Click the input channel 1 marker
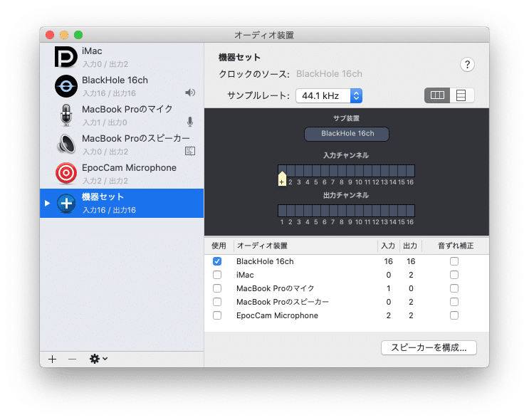The height and width of the screenshot is (420, 529). tap(282, 179)
